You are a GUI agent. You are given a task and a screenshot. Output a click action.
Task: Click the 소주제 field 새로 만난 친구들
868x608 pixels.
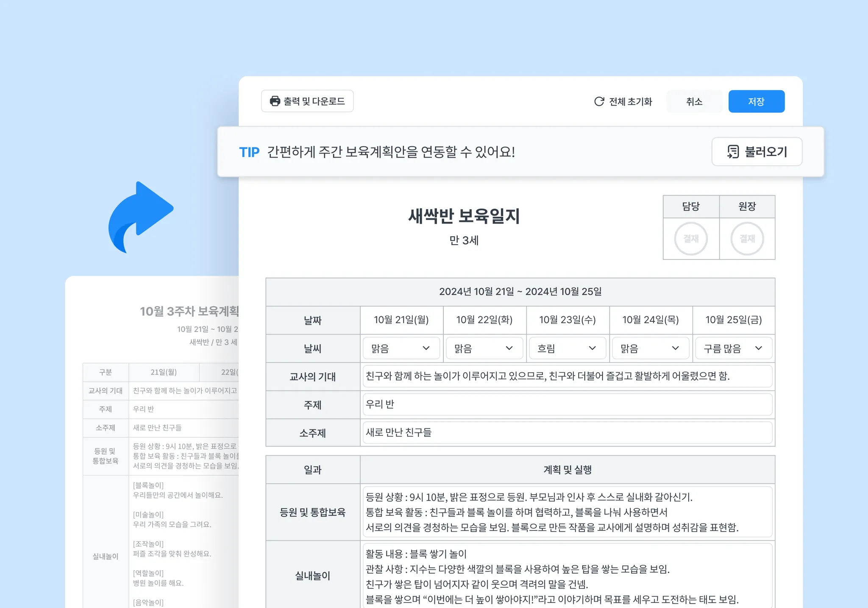coord(567,432)
